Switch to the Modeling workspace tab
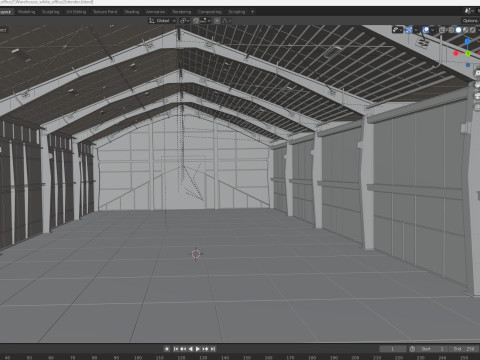This screenshot has width=480, height=360. click(x=26, y=12)
